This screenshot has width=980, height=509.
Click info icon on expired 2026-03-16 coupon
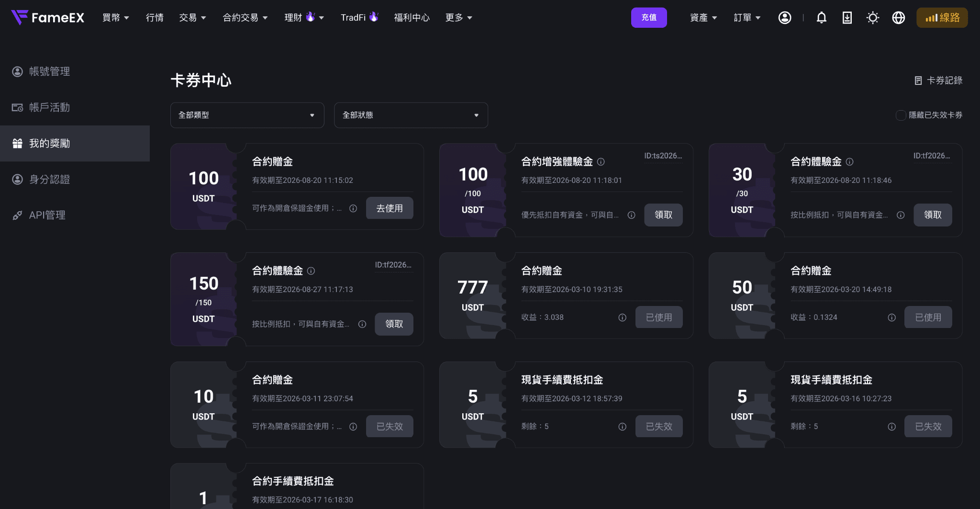point(892,427)
